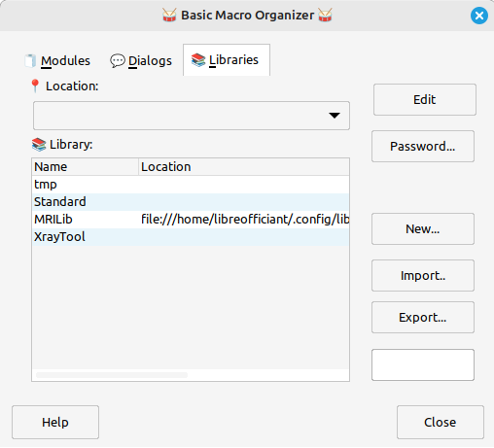
Task: Click the Dialogs speech bubble icon
Action: click(118, 60)
